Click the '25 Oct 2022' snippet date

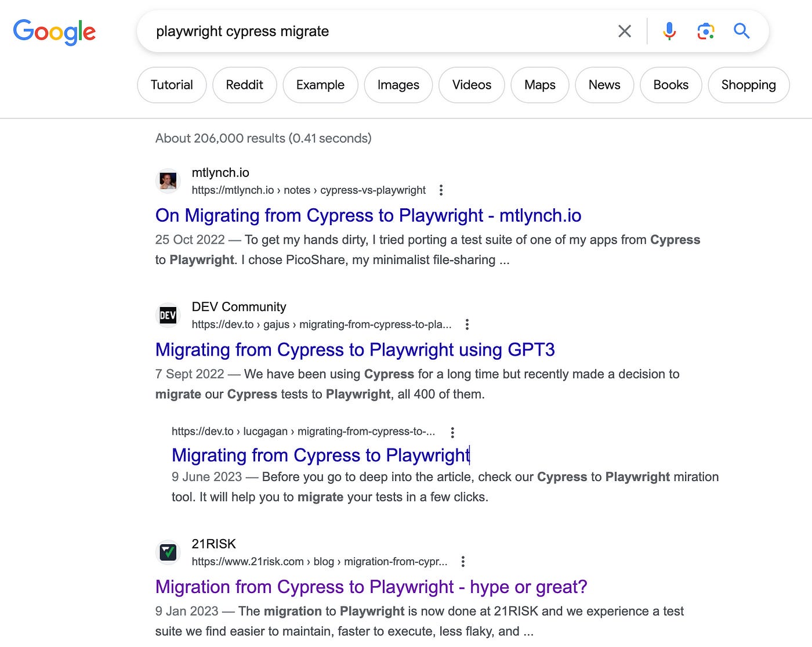(190, 240)
